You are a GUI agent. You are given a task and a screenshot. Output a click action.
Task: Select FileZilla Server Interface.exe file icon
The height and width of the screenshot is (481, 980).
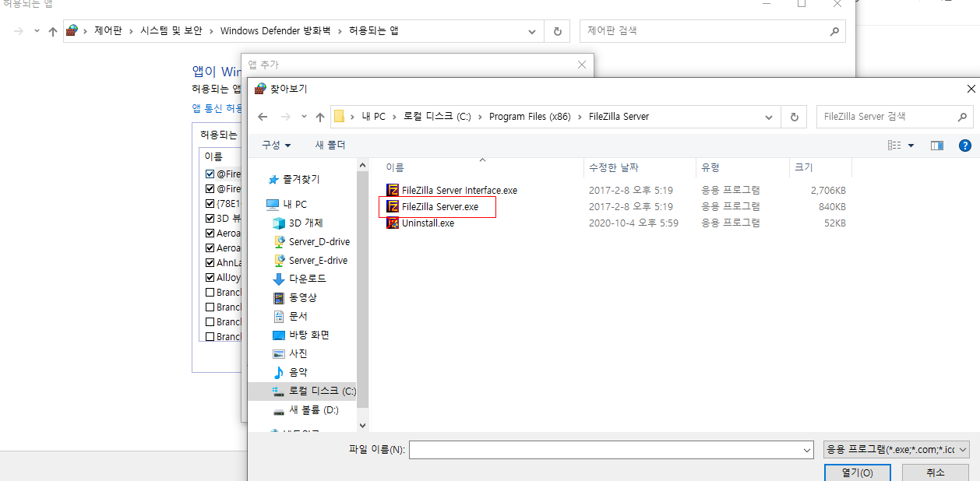point(393,190)
